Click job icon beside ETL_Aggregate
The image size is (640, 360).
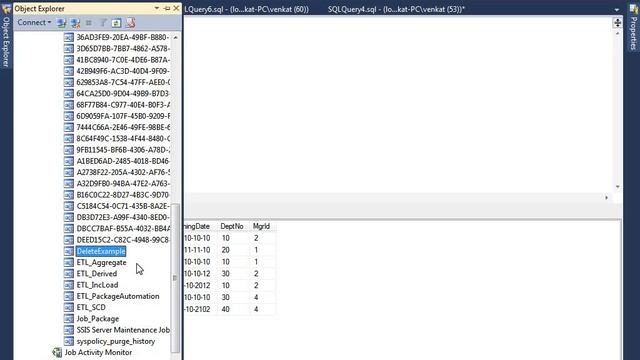click(69, 262)
